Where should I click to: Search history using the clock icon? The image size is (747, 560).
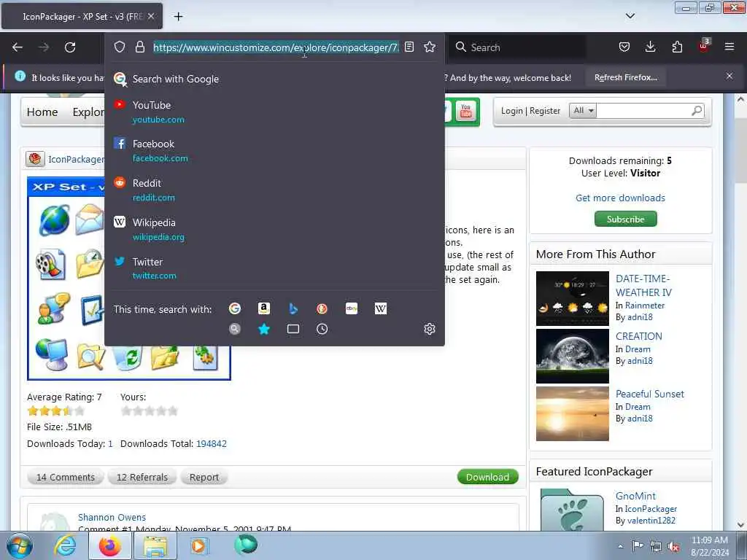tap(322, 329)
